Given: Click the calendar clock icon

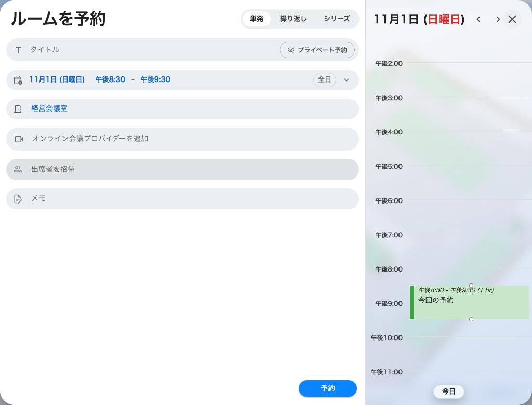Looking at the screenshot, I should point(18,80).
